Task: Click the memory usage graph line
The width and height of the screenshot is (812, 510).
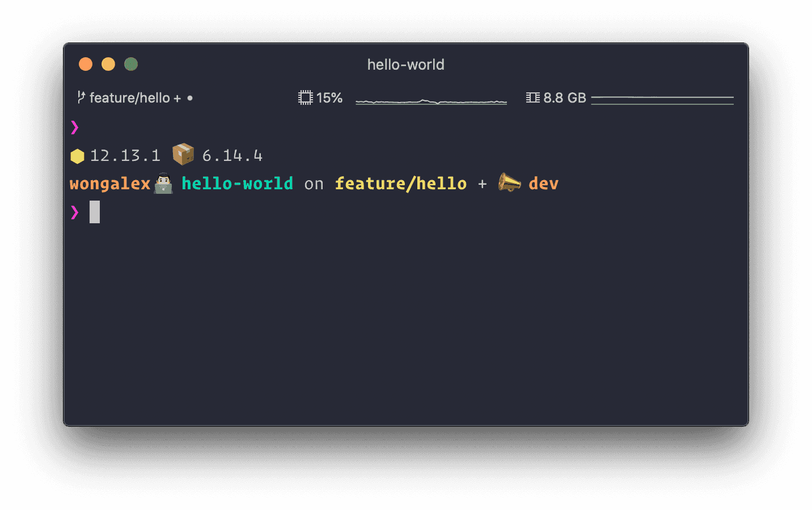Action: pos(662,100)
